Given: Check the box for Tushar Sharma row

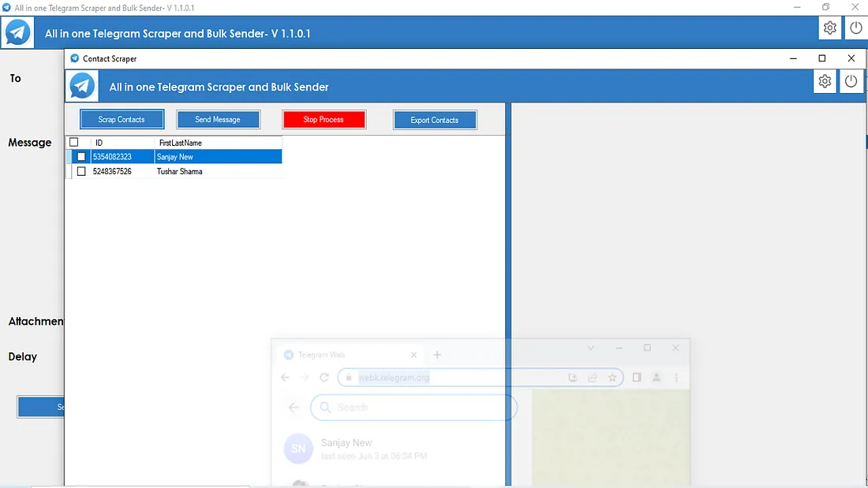Looking at the screenshot, I should pos(81,172).
